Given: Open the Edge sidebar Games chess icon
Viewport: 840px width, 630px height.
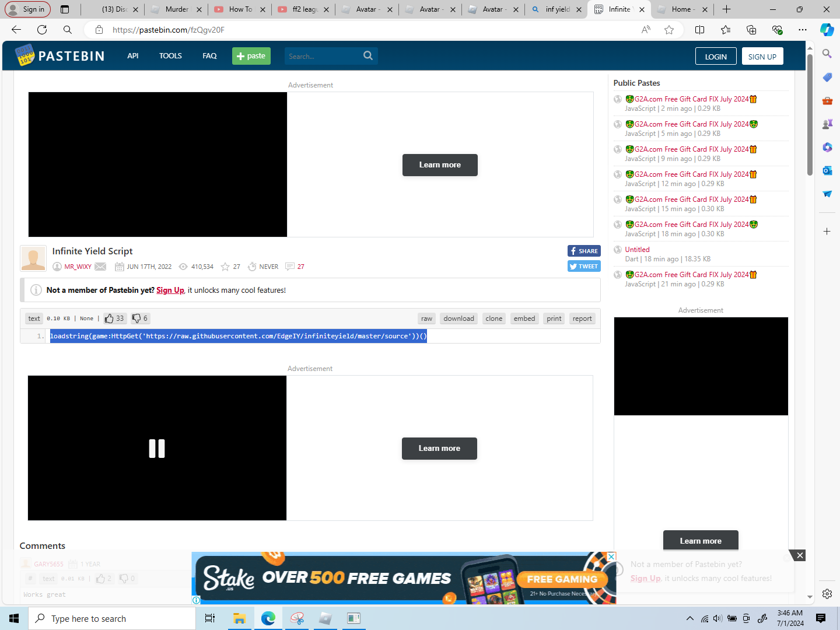Looking at the screenshot, I should point(827,124).
